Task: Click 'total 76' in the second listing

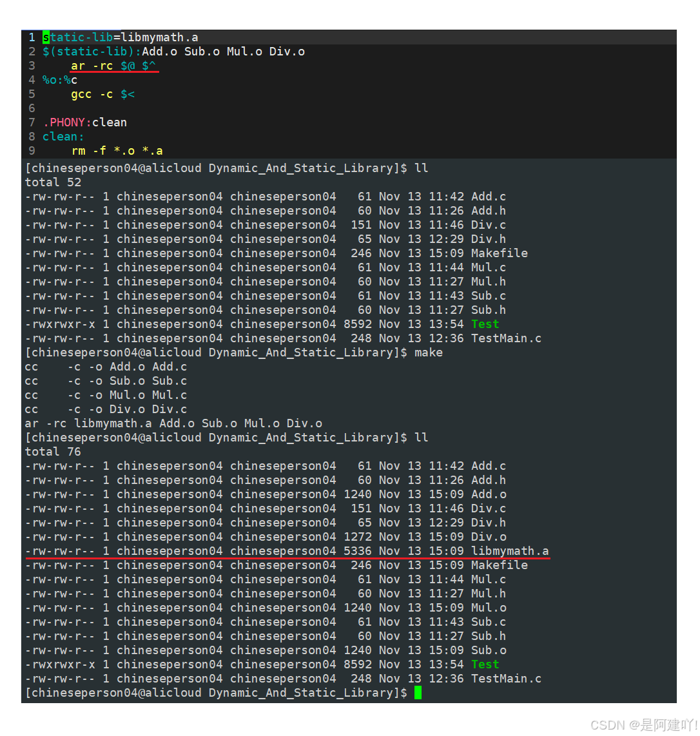Action: coord(53,452)
